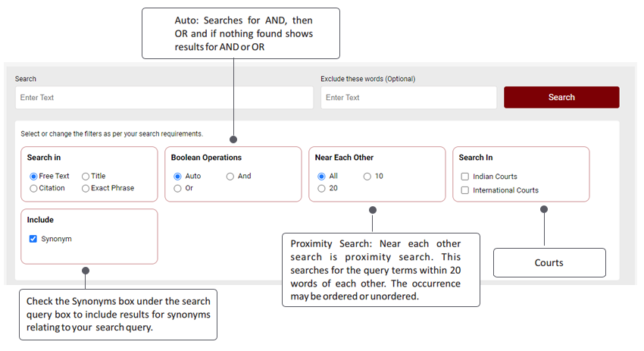Screen dimensions: 644x351
Task: Select the Free Text radio button
Action: coord(33,177)
